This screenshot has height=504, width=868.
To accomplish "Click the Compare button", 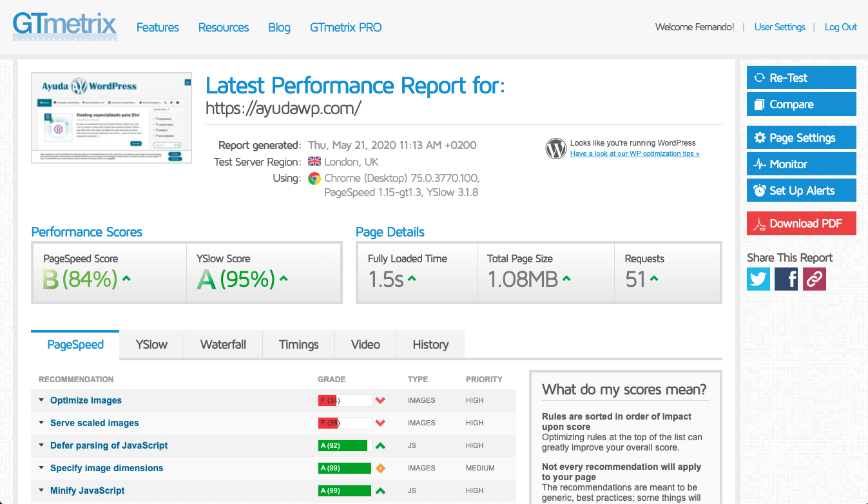I will 801,104.
